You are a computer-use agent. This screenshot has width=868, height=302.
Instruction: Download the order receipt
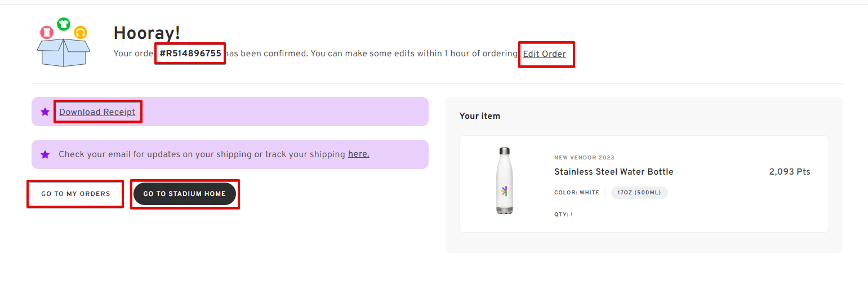click(x=97, y=112)
